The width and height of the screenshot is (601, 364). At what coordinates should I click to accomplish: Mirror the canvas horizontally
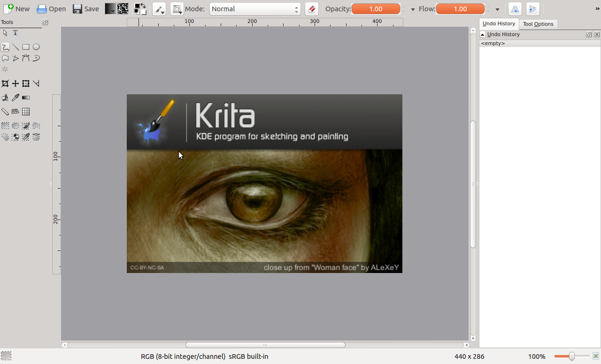[515, 8]
